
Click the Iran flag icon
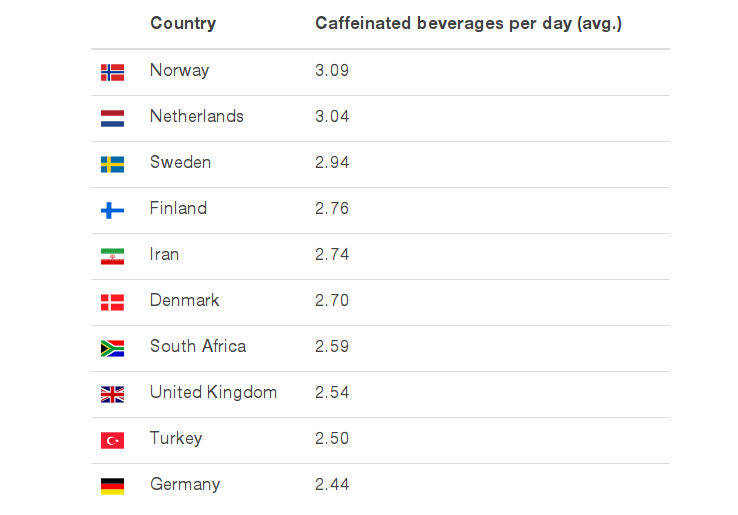click(x=112, y=256)
